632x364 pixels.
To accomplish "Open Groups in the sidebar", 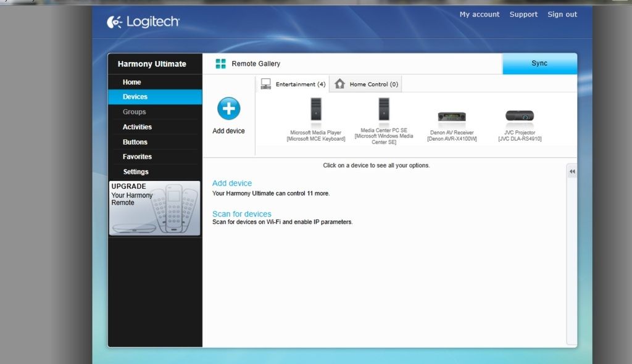I will 155,112.
